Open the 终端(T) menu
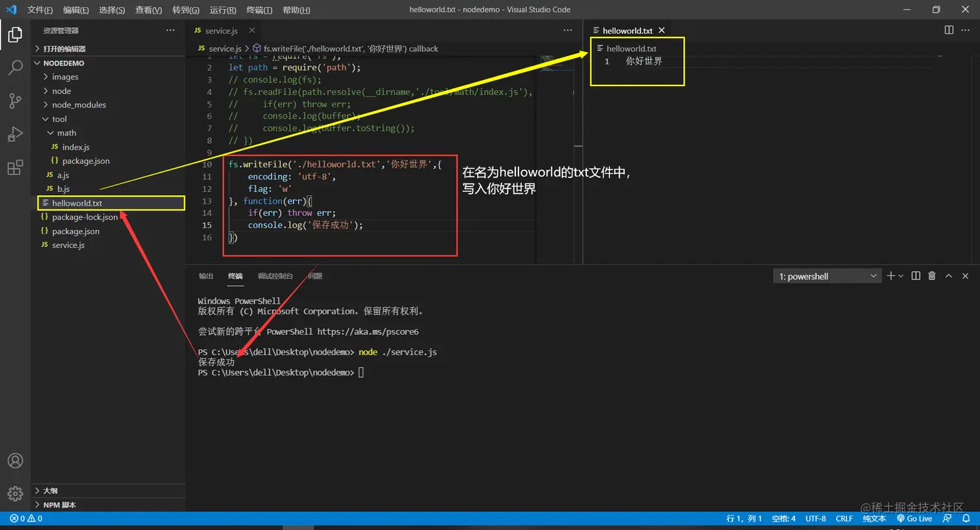Image resolution: width=980 pixels, height=530 pixels. (x=259, y=10)
